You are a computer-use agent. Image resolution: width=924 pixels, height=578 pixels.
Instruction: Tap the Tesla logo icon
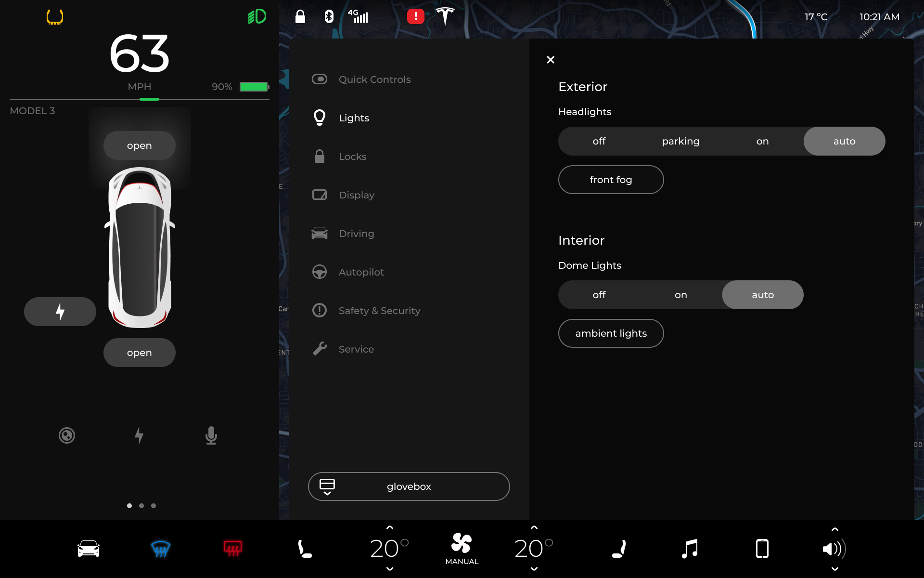(x=445, y=17)
